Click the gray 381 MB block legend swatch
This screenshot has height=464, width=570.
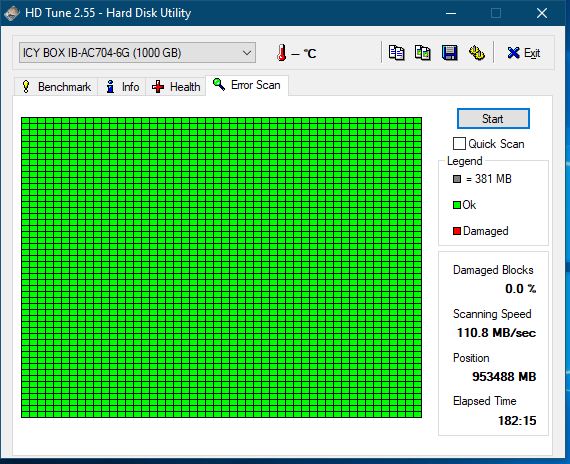[x=457, y=179]
